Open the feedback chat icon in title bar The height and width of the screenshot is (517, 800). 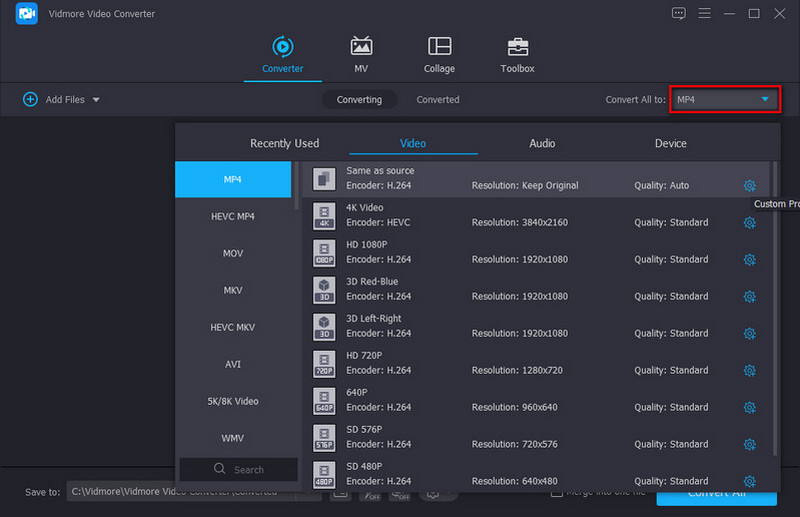point(678,13)
